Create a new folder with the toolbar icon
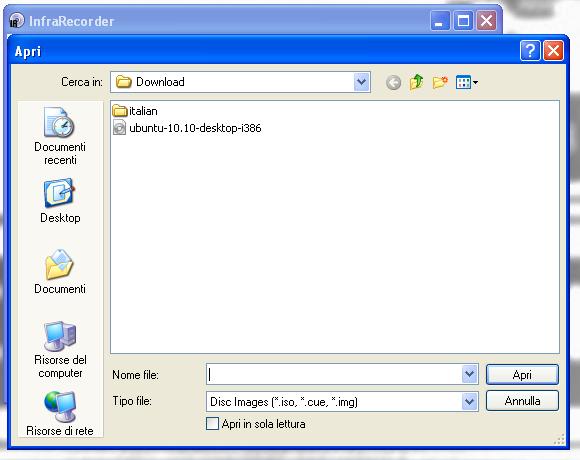Screen dimensions: 580x460 [440, 82]
